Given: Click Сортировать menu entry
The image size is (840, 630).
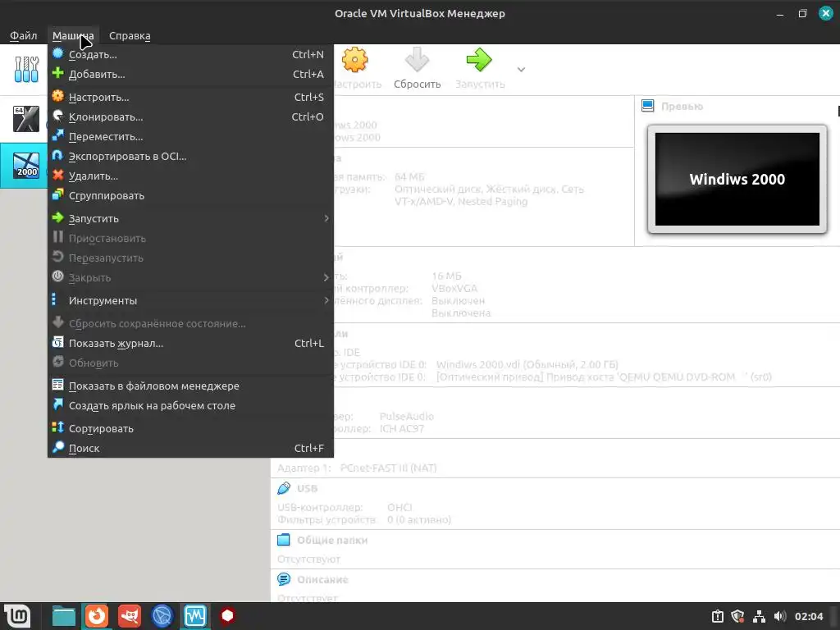Looking at the screenshot, I should tap(190, 428).
